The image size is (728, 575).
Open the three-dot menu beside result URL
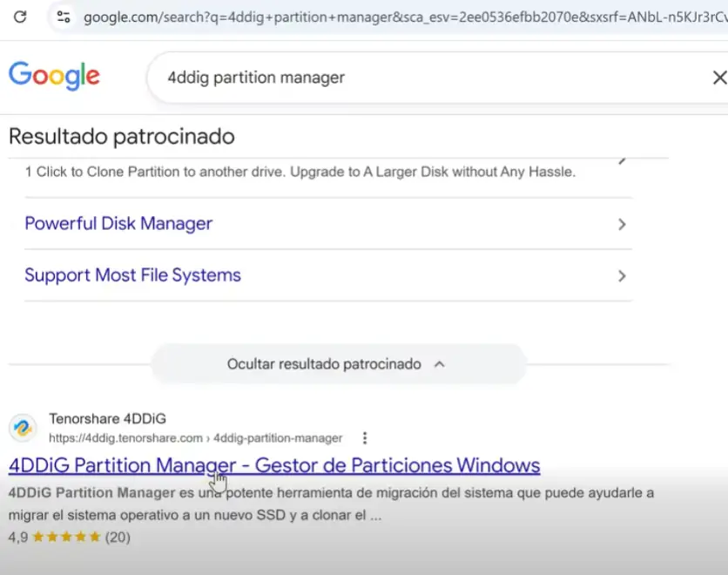coord(365,437)
